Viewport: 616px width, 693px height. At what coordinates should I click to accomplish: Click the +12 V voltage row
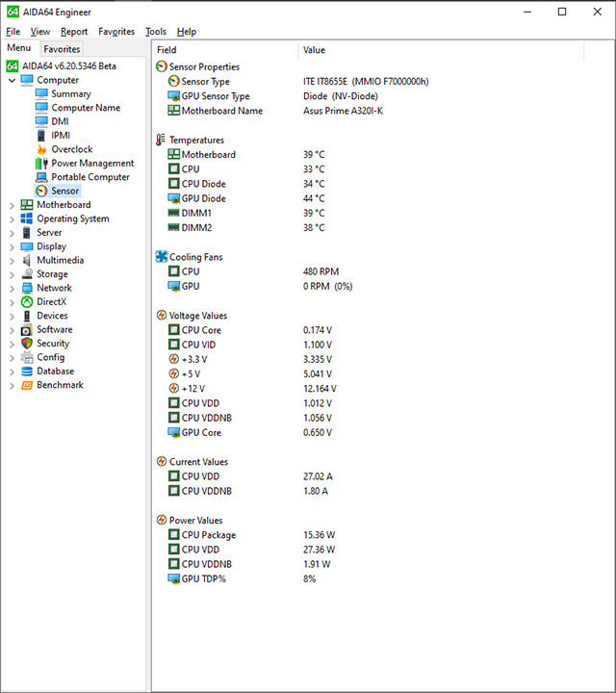point(369,389)
